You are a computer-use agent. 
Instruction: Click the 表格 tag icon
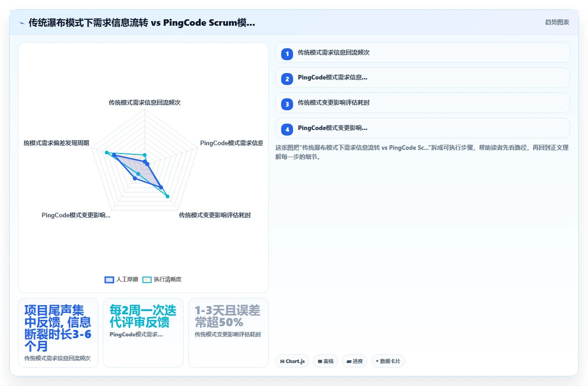[320, 362]
